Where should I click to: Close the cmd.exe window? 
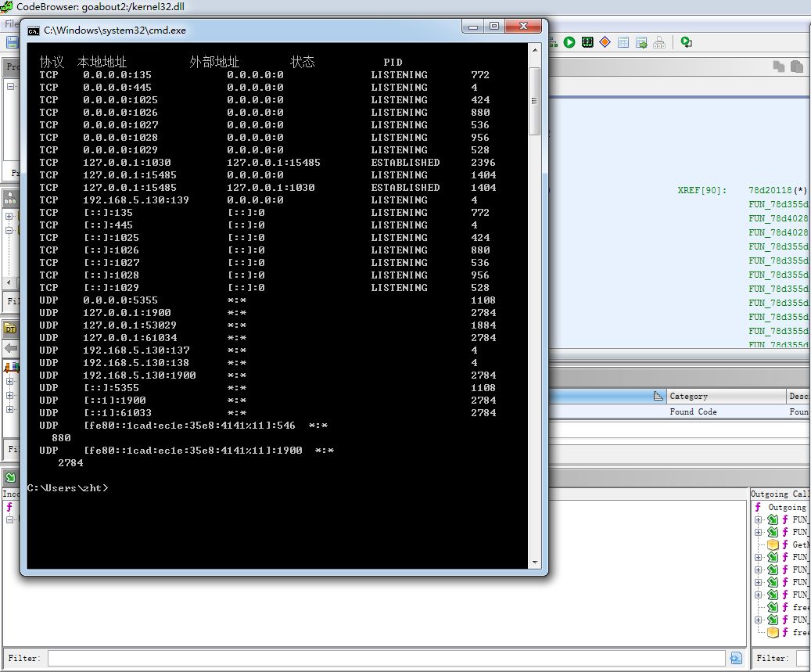tap(523, 27)
